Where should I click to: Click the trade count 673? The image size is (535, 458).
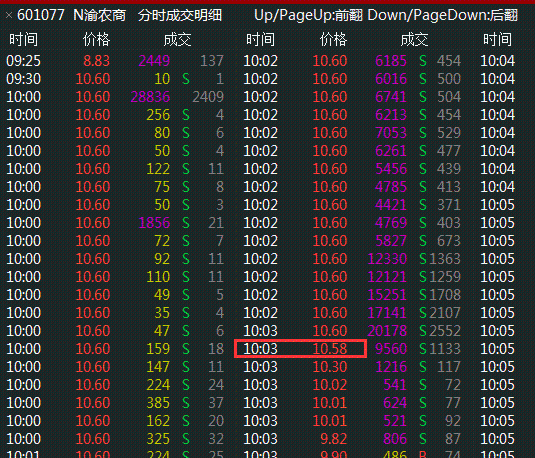pos(449,241)
